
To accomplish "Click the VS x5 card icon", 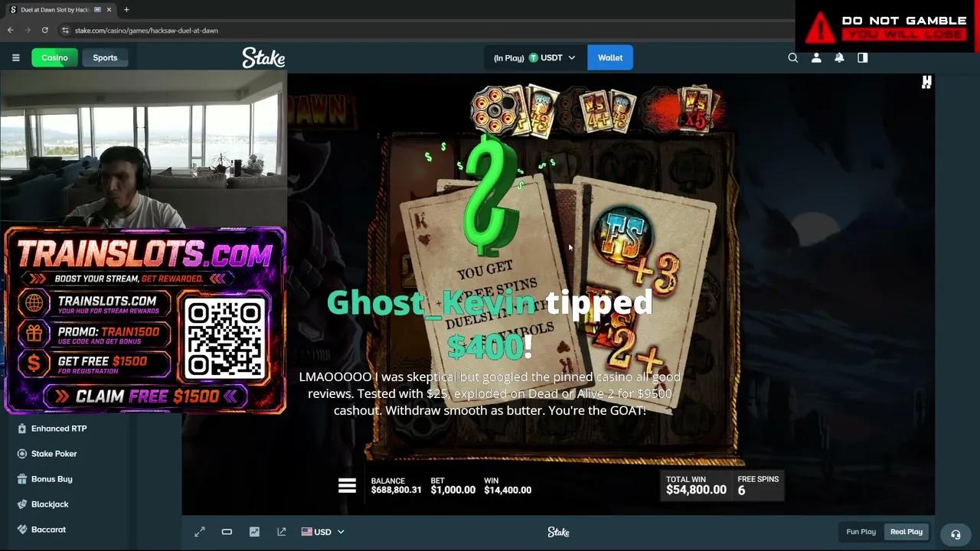I will coord(697,109).
